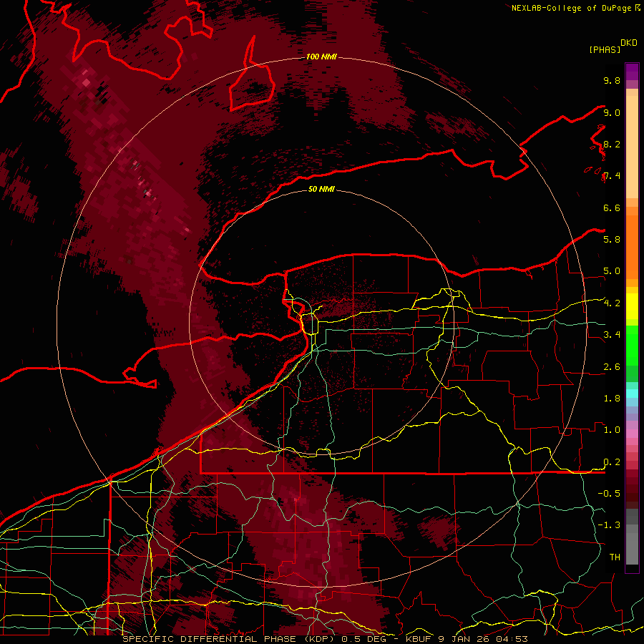The image size is (644, 644).
Task: Click the 1.8 value on the color scale
Action: point(612,399)
